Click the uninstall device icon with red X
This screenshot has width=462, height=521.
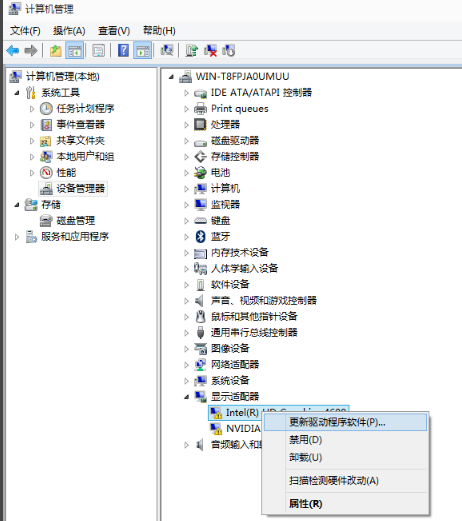210,51
